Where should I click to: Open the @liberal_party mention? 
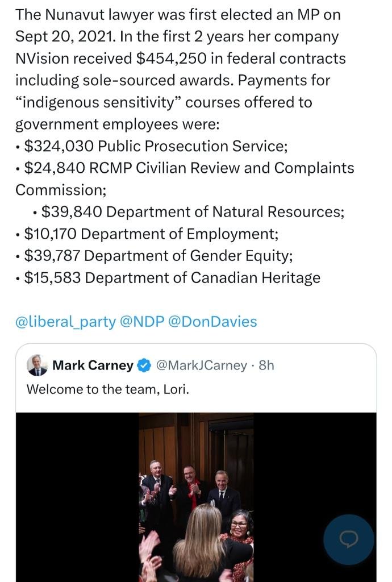pos(65,322)
